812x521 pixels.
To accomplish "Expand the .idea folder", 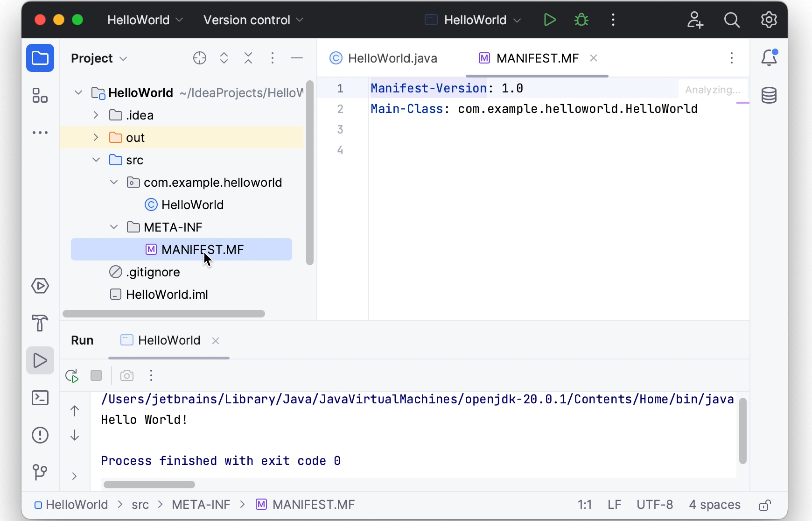I will point(96,115).
